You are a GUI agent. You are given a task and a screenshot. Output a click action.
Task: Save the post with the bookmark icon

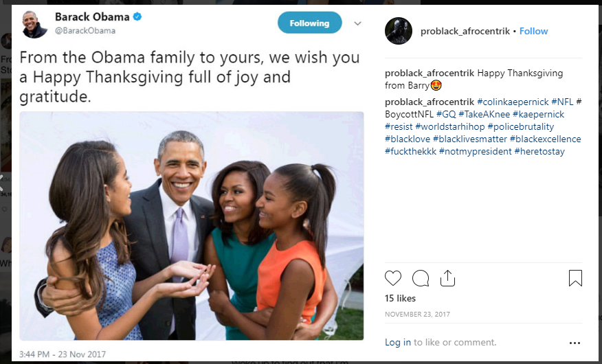(x=575, y=278)
